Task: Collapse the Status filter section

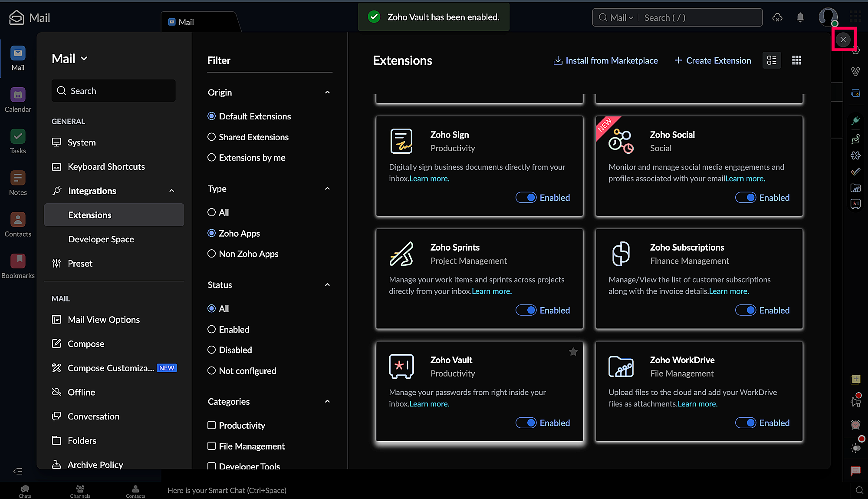Action: click(x=327, y=285)
